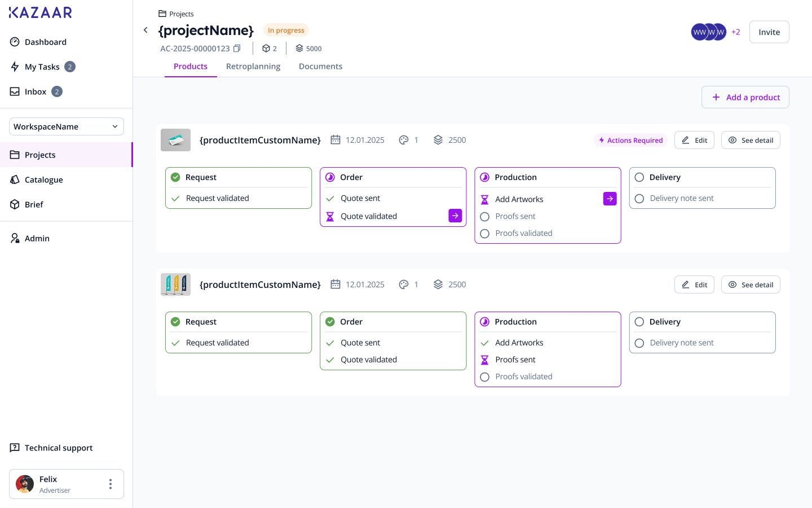Click the Kazaar logo

pyautogui.click(x=41, y=12)
